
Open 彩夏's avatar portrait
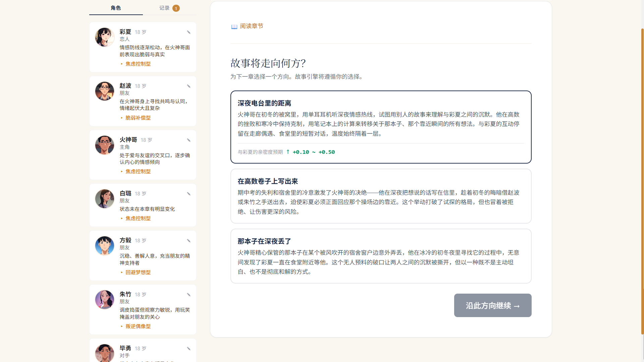pyautogui.click(x=105, y=37)
